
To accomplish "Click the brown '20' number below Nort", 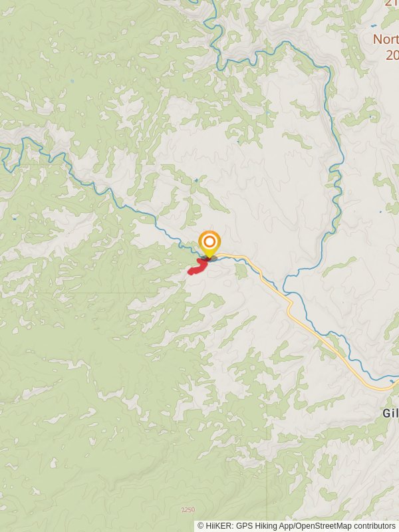I will [392, 55].
